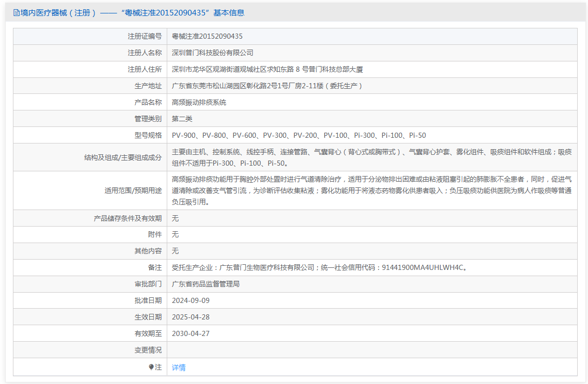Viewport: 588px width, 384px height.
Task: Click the effective date 2025-04-28
Action: 190,317
